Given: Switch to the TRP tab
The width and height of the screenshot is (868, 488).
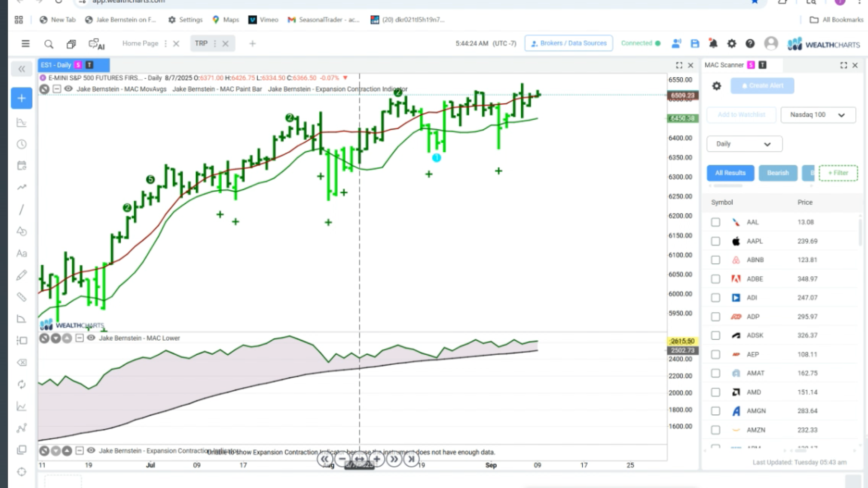Looking at the screenshot, I should coord(201,43).
